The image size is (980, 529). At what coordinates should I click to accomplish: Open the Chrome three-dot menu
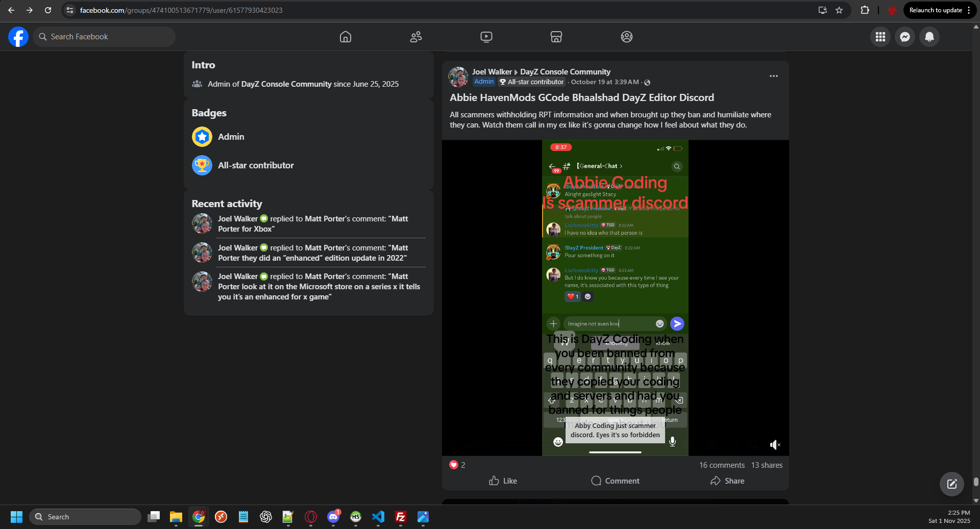click(x=969, y=10)
